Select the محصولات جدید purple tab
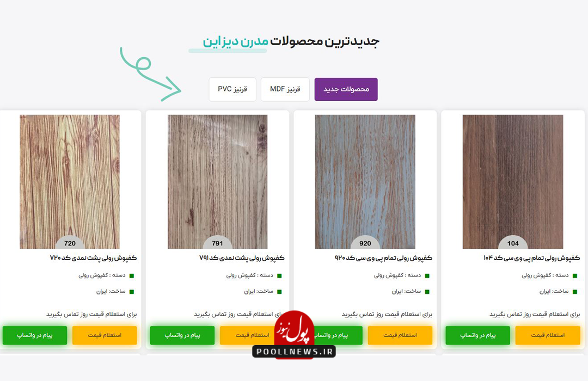 346,89
